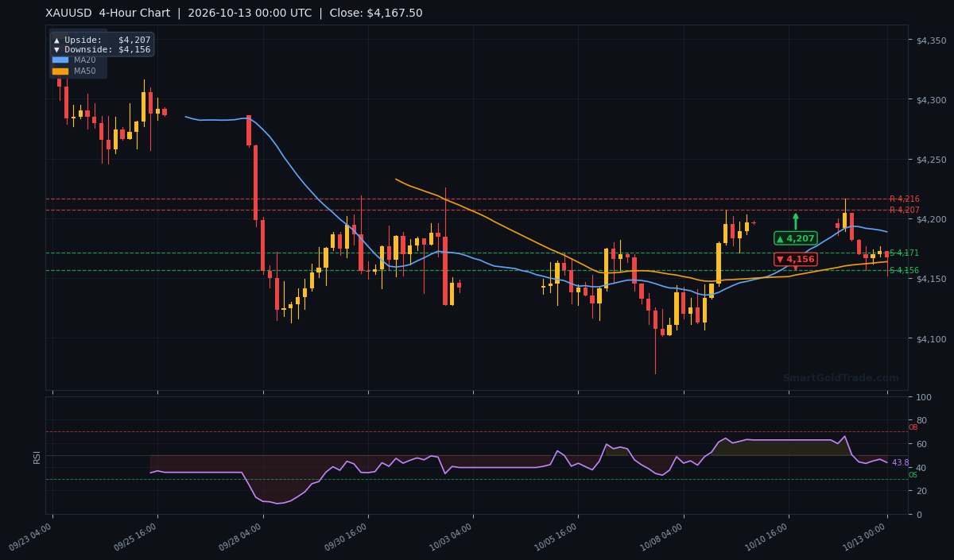The image size is (954, 560).
Task: Click the OB overbought label on RSI panel
Action: click(913, 427)
